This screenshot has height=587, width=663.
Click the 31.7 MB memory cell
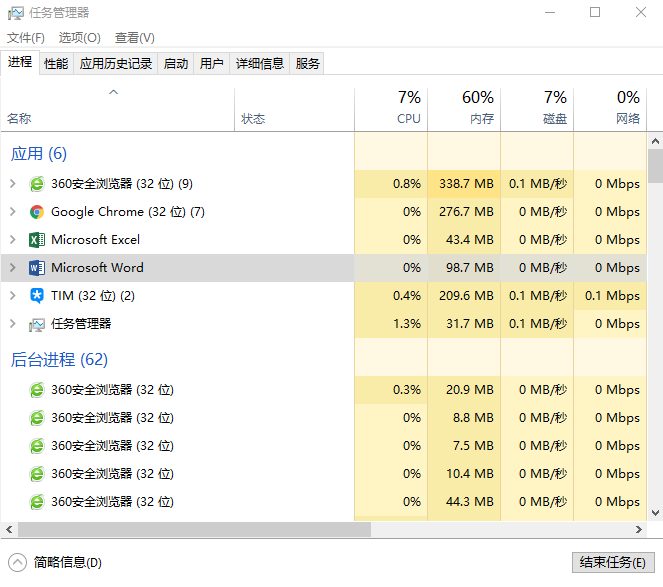pos(464,324)
